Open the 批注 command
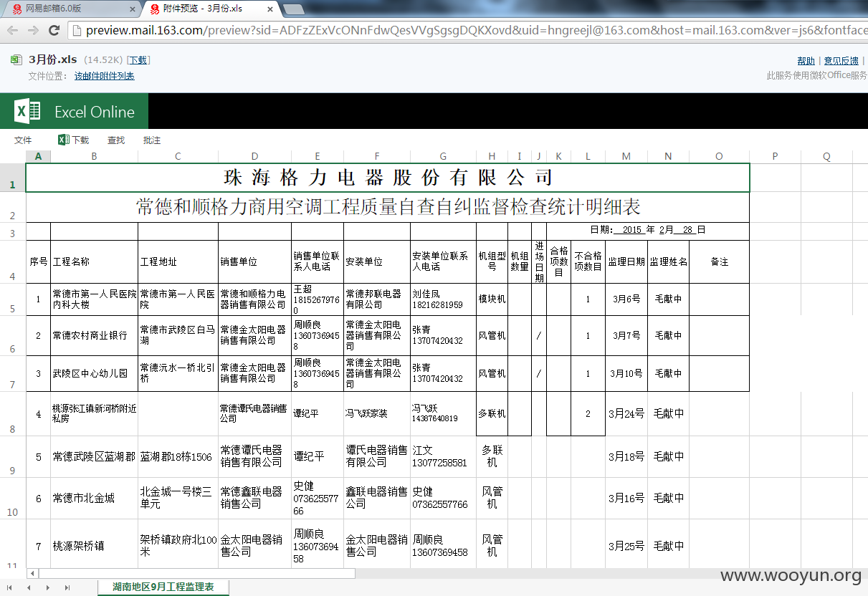 [x=152, y=140]
